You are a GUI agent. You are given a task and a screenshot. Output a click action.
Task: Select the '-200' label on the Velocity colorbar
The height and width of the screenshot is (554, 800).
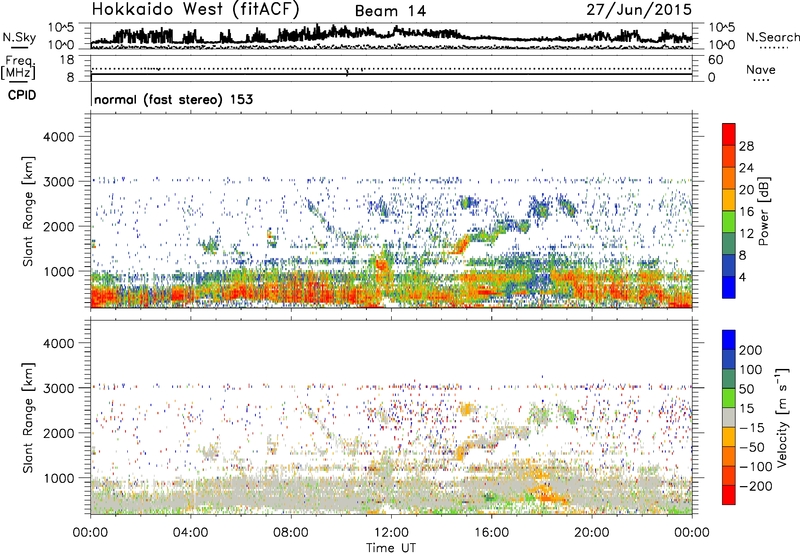coord(756,486)
